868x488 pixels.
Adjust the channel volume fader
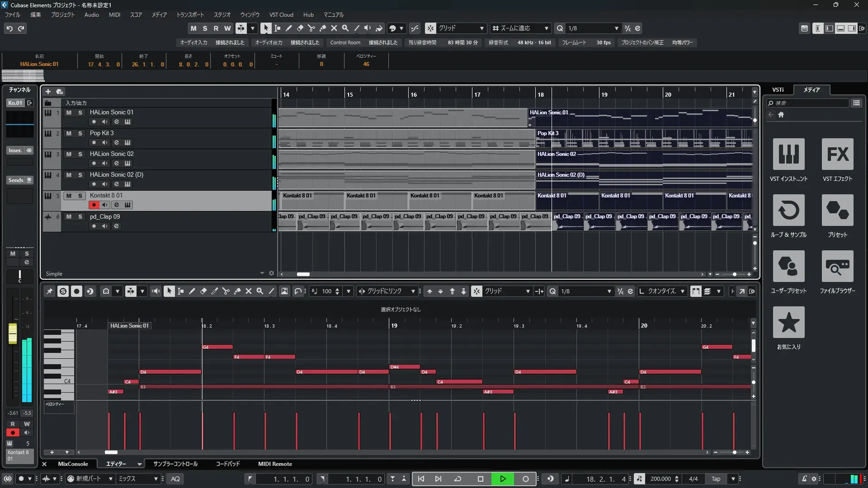(13, 333)
